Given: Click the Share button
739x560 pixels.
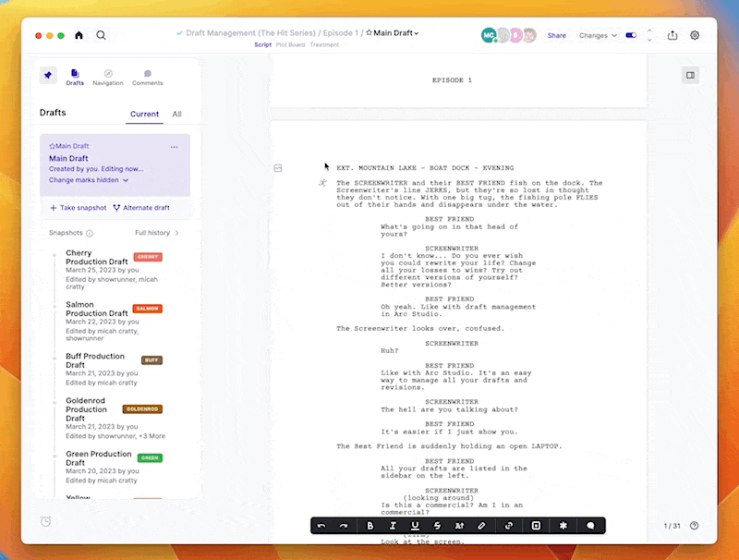Looking at the screenshot, I should [x=557, y=35].
